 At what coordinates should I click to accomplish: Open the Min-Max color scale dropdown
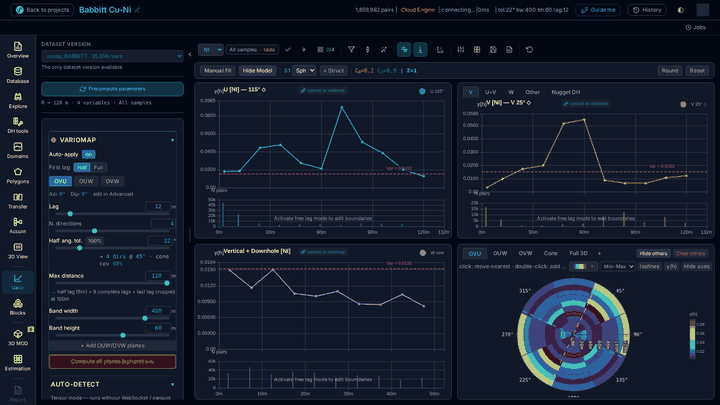618,266
